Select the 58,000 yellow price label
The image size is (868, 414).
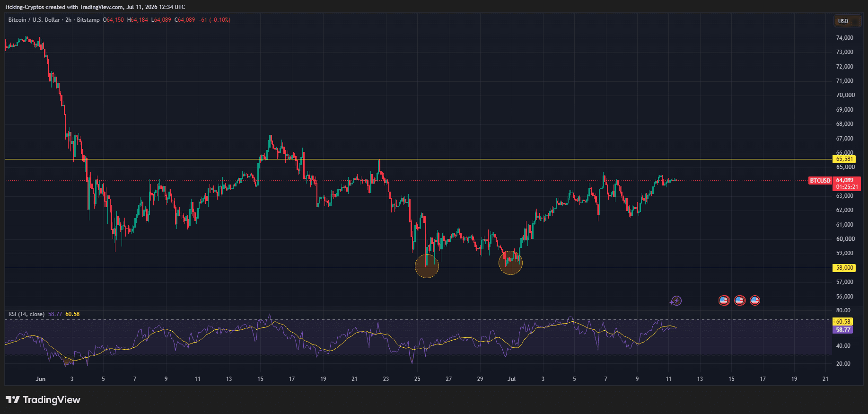click(844, 268)
